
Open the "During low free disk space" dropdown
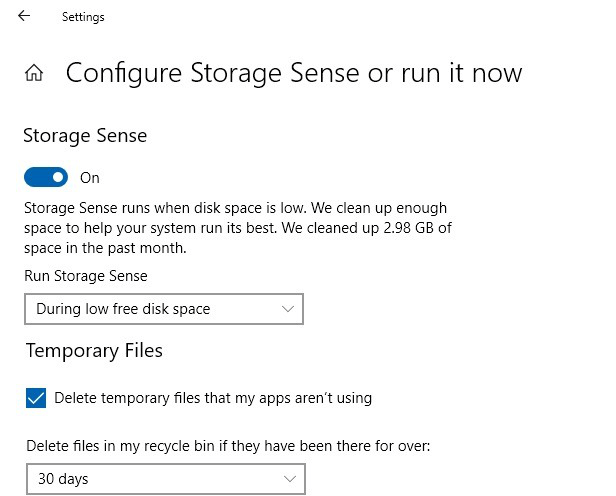click(163, 309)
